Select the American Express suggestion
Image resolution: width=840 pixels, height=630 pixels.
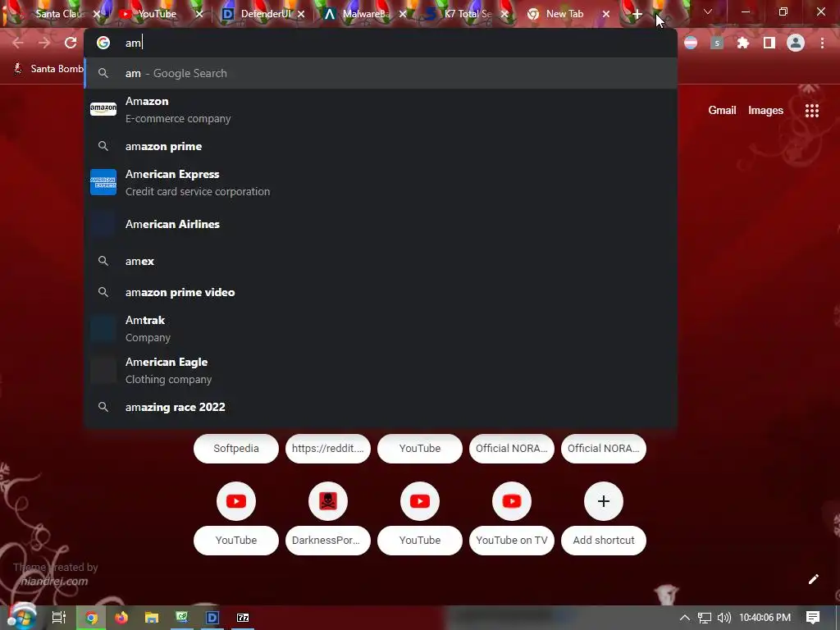tap(381, 183)
